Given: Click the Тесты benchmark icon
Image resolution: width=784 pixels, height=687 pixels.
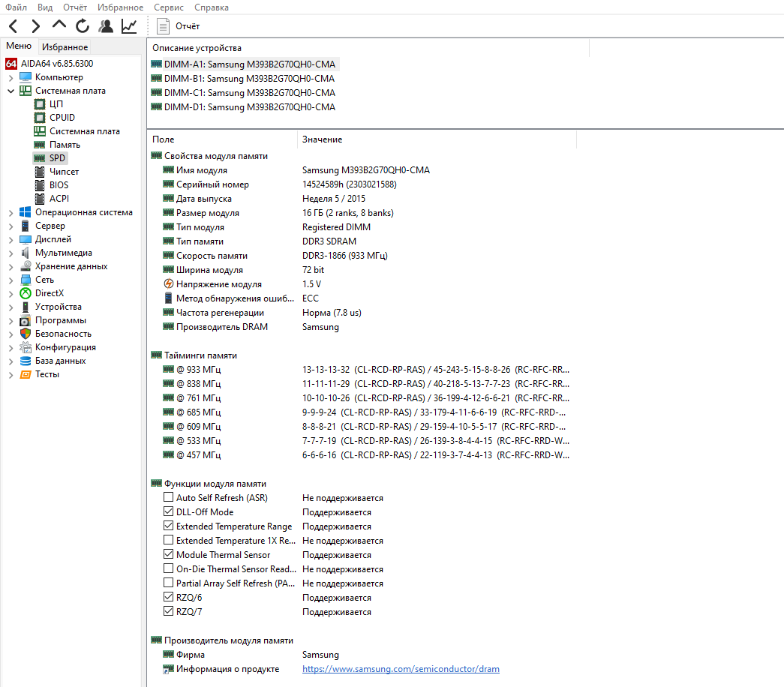Looking at the screenshot, I should click(26, 374).
